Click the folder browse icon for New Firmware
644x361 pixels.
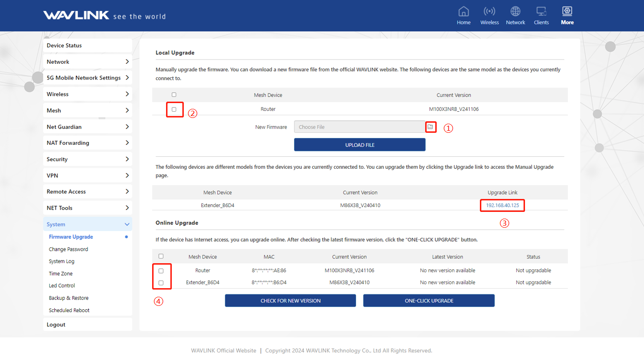pos(430,127)
